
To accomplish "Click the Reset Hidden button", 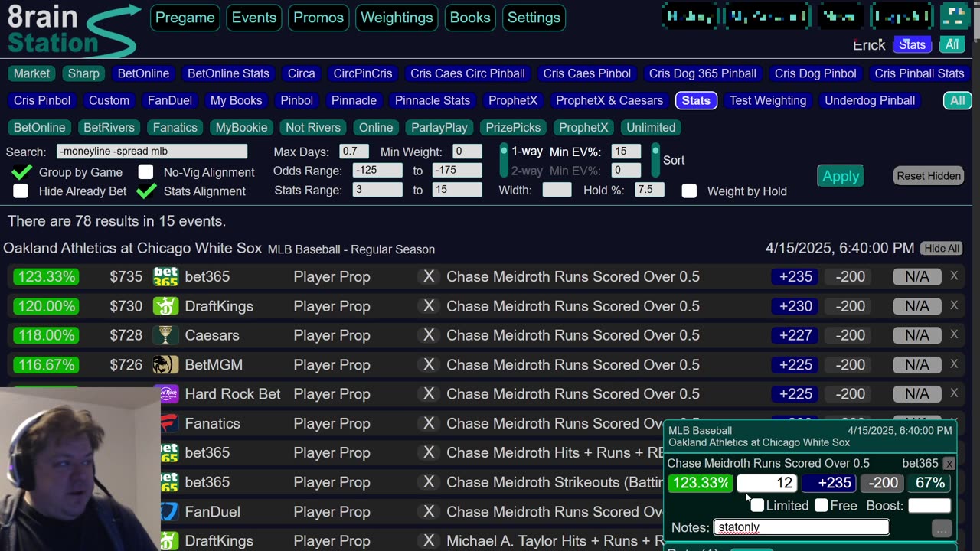I will [x=929, y=176].
